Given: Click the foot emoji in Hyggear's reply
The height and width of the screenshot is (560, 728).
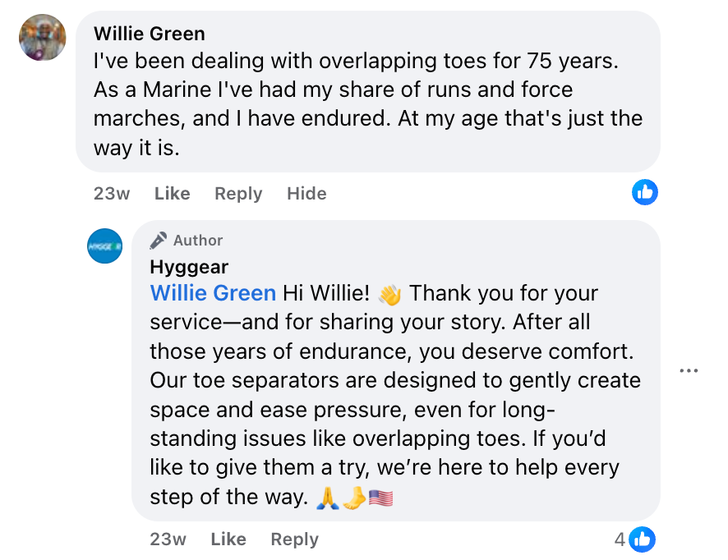Looking at the screenshot, I should (354, 498).
